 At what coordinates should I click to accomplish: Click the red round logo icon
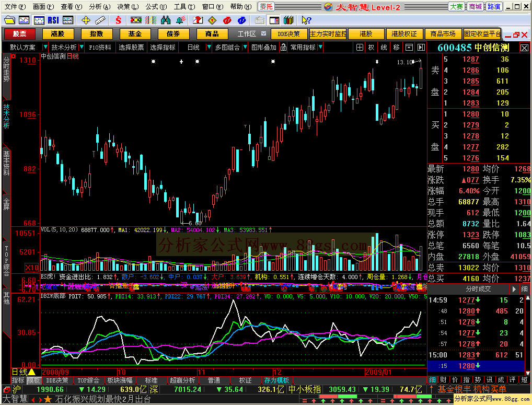click(x=227, y=20)
